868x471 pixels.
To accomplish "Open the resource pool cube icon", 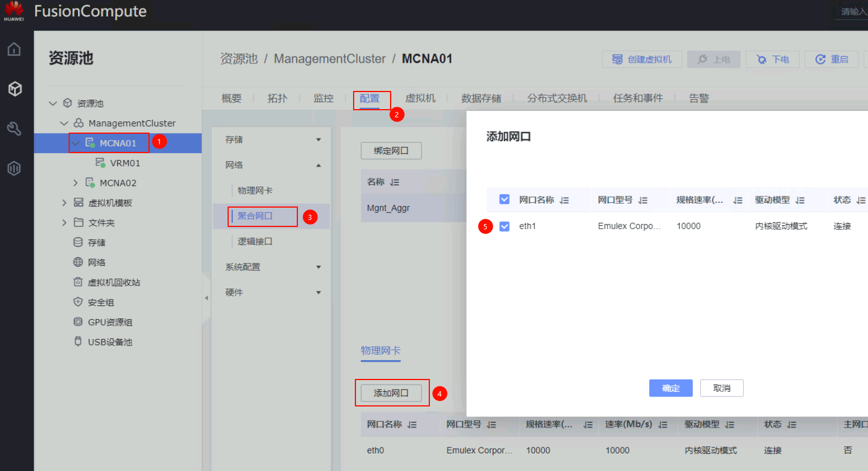I will 14,89.
